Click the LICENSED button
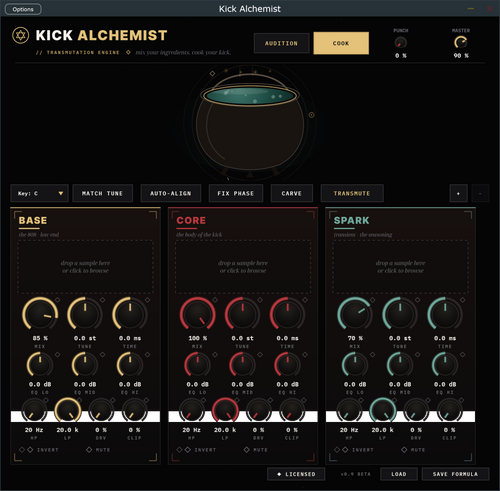 [296, 474]
